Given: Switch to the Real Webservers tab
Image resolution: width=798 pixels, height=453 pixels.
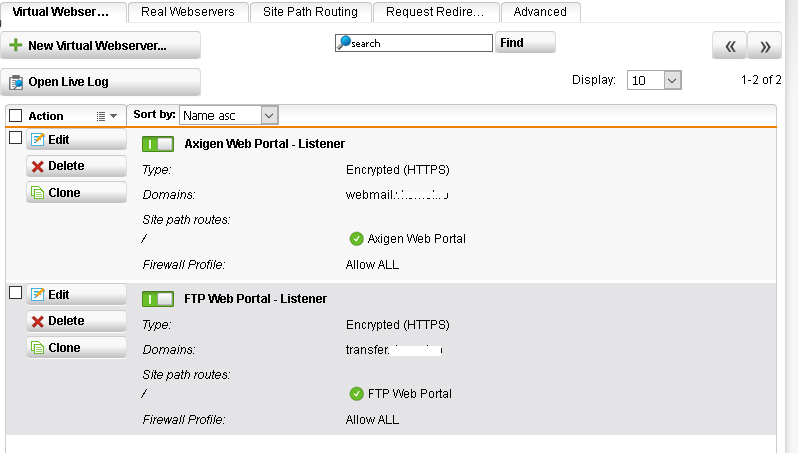Looking at the screenshot, I should [x=188, y=12].
